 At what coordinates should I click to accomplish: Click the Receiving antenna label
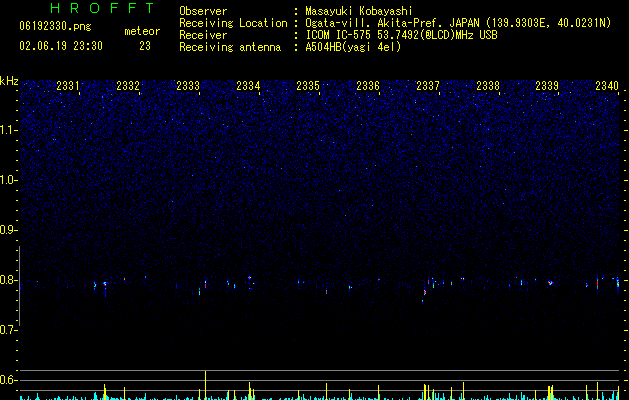tap(230, 47)
